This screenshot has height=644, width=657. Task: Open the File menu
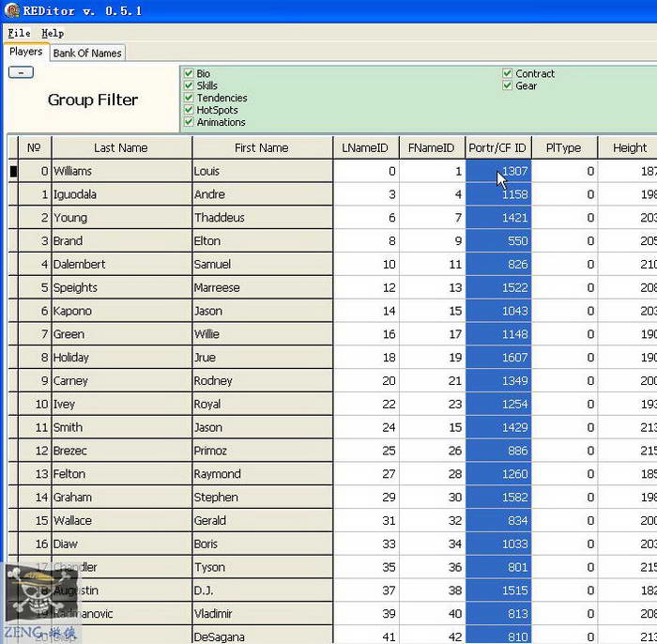click(x=19, y=33)
